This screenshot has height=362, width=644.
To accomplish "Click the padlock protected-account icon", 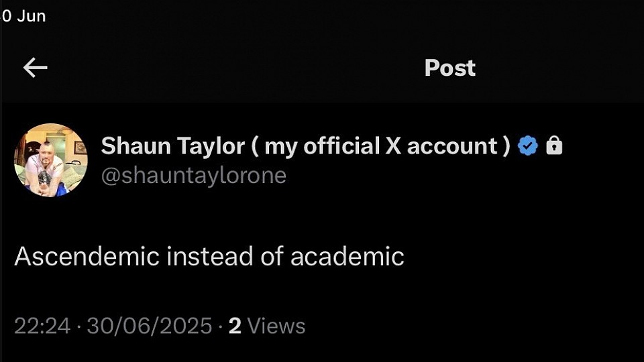I will click(x=554, y=145).
